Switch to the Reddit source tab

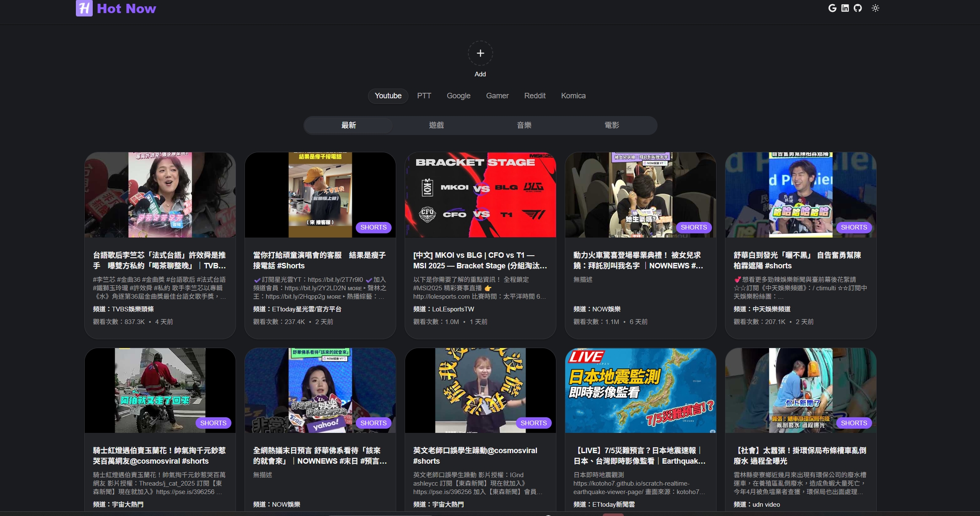coord(534,96)
